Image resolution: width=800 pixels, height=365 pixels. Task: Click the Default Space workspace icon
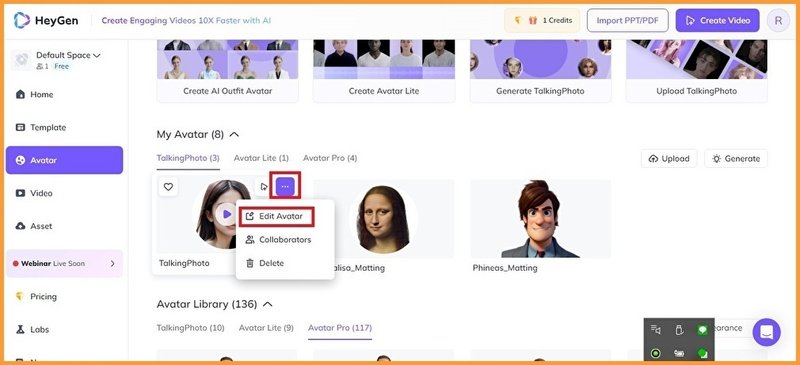coord(21,60)
